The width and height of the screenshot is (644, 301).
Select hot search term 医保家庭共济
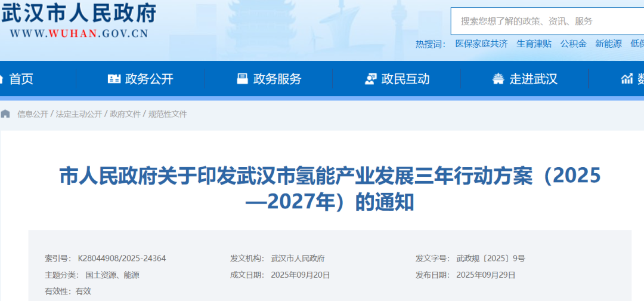pyautogui.click(x=481, y=44)
